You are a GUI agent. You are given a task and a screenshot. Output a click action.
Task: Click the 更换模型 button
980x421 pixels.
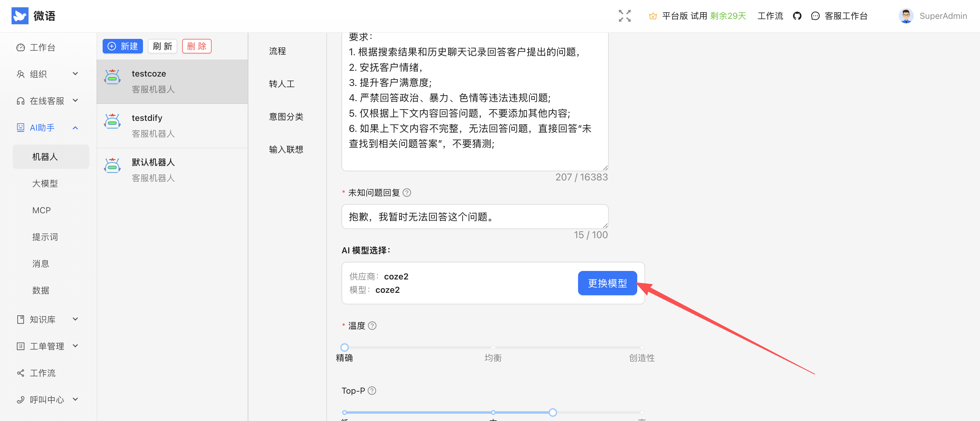point(607,283)
